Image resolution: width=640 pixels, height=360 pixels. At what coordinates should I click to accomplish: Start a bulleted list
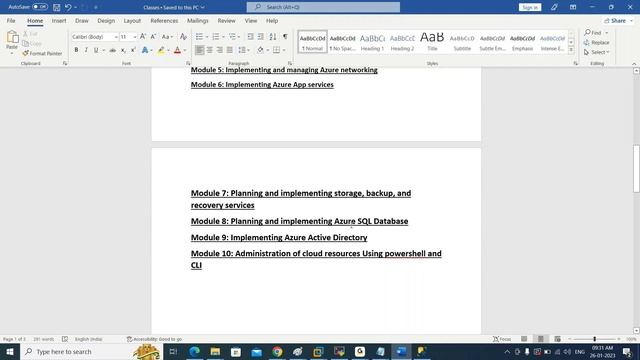(199, 37)
